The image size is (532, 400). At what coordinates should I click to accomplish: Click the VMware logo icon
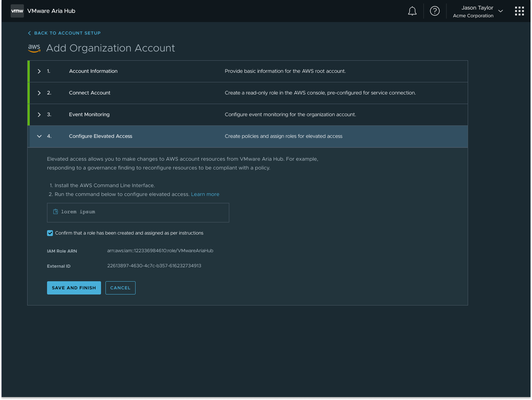17,11
